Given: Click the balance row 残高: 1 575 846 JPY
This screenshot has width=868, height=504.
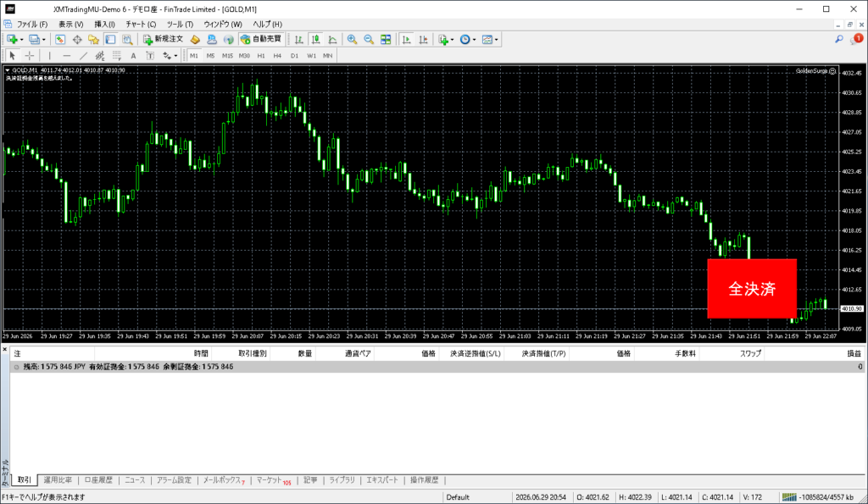Looking at the screenshot, I should (437, 367).
